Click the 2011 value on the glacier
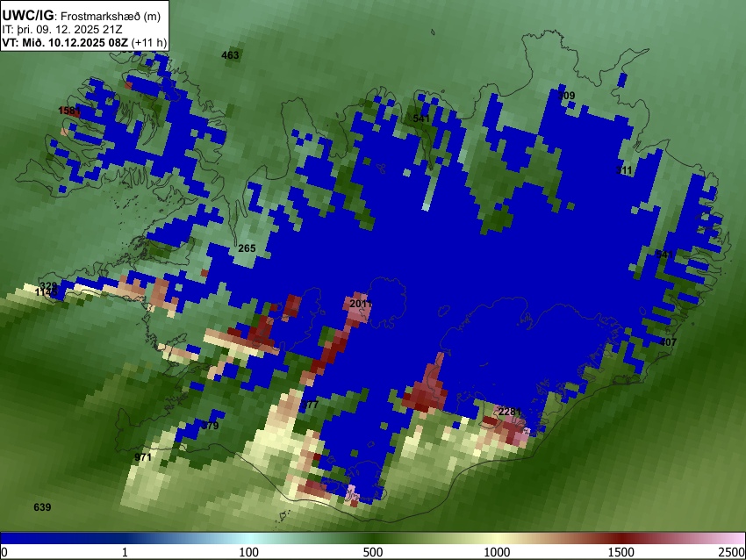746x560 pixels. [x=361, y=304]
